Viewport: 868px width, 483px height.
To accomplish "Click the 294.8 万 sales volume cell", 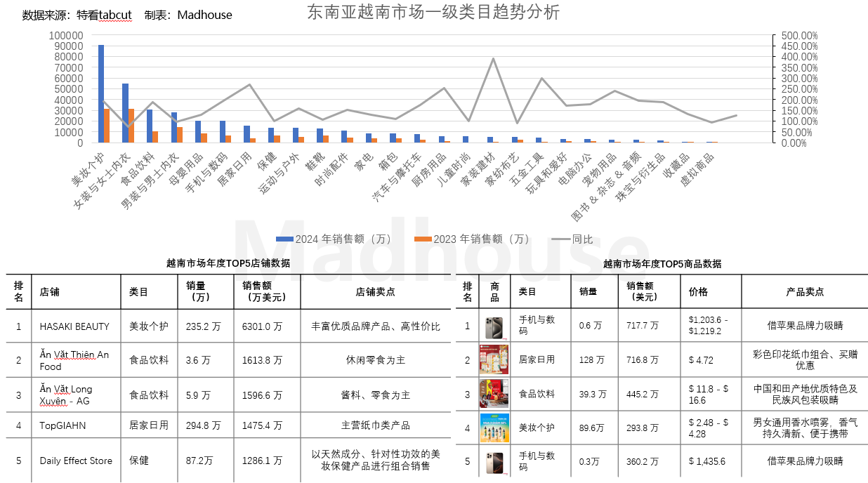I will point(203,425).
